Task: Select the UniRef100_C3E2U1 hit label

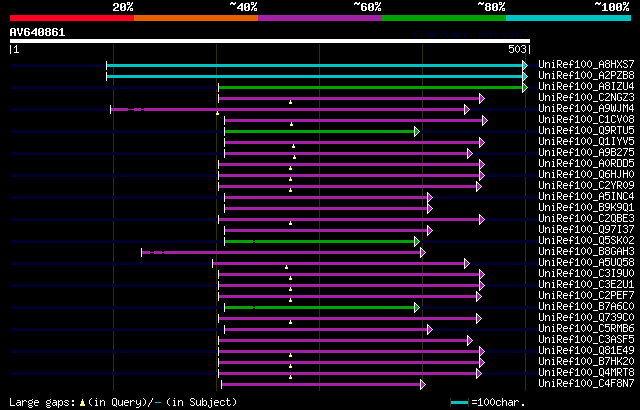Action: click(x=586, y=285)
